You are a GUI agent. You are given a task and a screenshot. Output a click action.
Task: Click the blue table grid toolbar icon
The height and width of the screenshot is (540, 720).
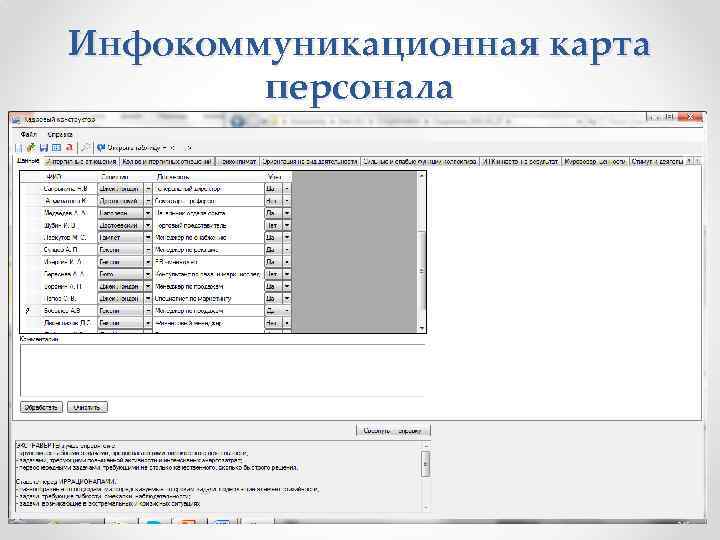point(56,147)
